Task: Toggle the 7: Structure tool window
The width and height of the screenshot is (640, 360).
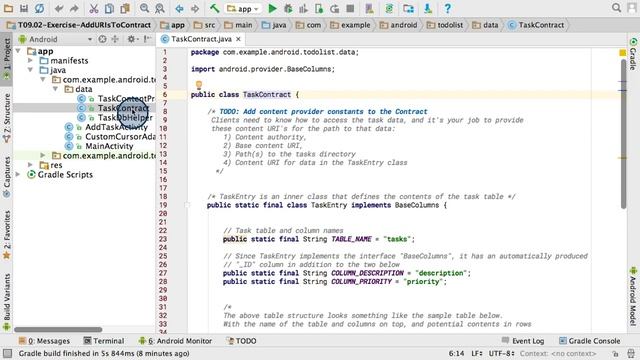Action: coord(7,118)
